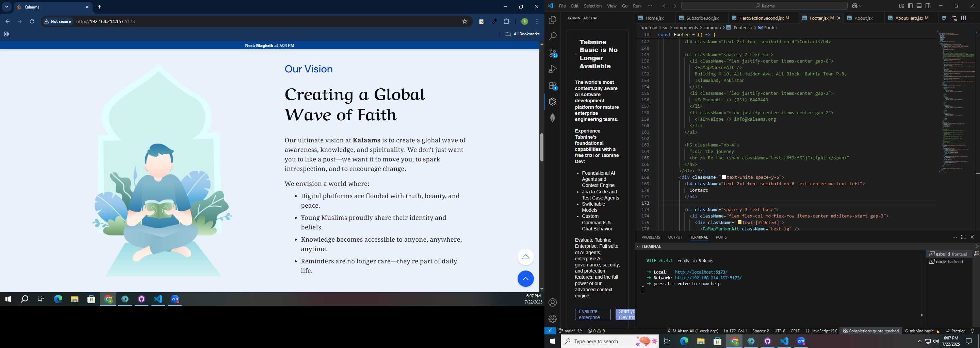Collapse the TERMINAL section header
Image resolution: width=980 pixels, height=348 pixels.
[x=651, y=247]
